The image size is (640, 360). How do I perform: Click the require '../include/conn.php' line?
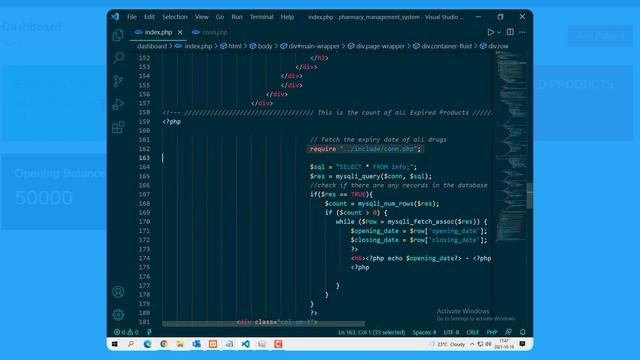click(x=365, y=149)
